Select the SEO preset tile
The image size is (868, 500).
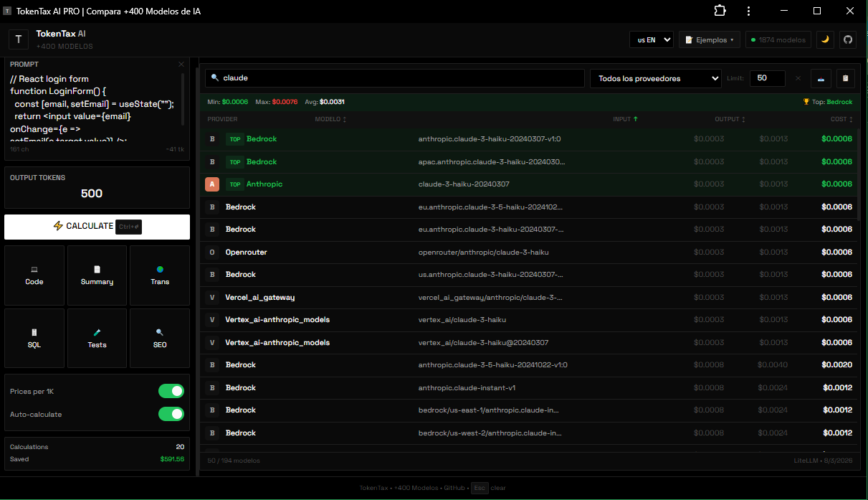[160, 339]
